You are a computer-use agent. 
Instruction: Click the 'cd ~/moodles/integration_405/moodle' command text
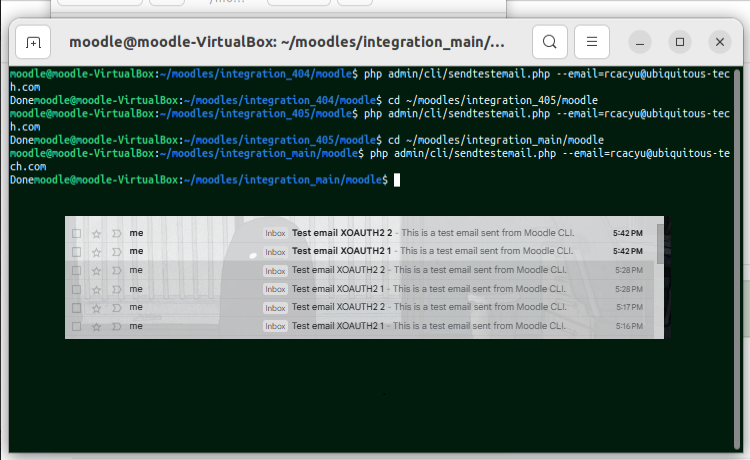(x=493, y=100)
